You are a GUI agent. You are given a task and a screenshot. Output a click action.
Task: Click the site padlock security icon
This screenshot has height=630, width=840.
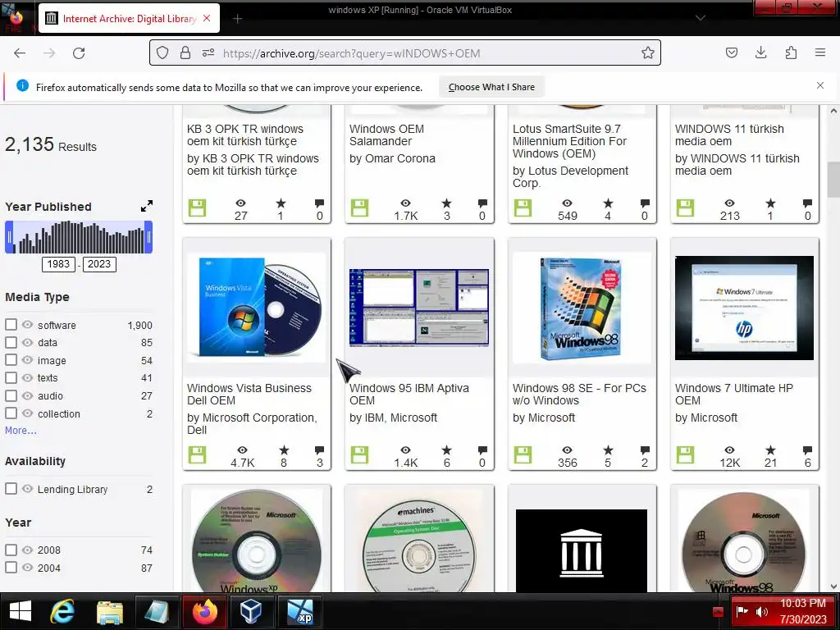coord(185,52)
